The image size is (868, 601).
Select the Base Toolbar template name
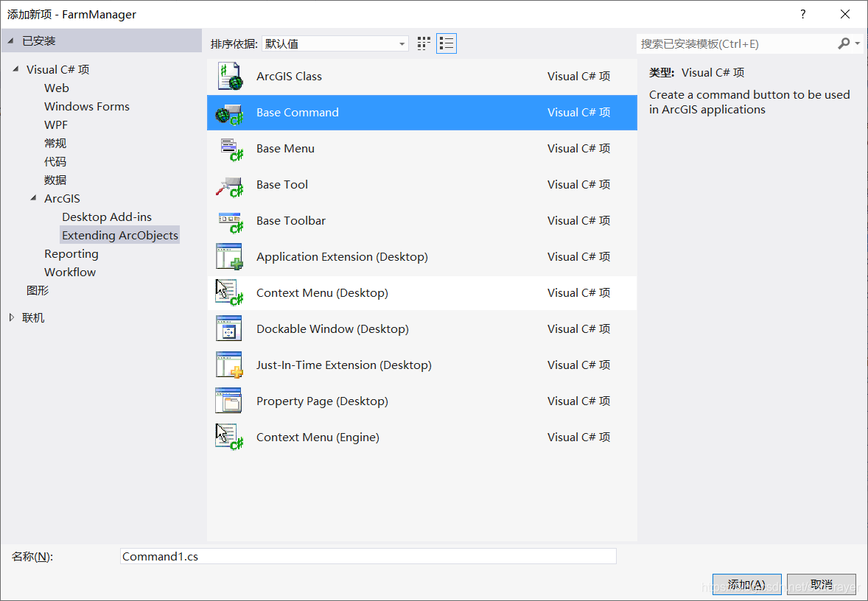click(x=290, y=221)
